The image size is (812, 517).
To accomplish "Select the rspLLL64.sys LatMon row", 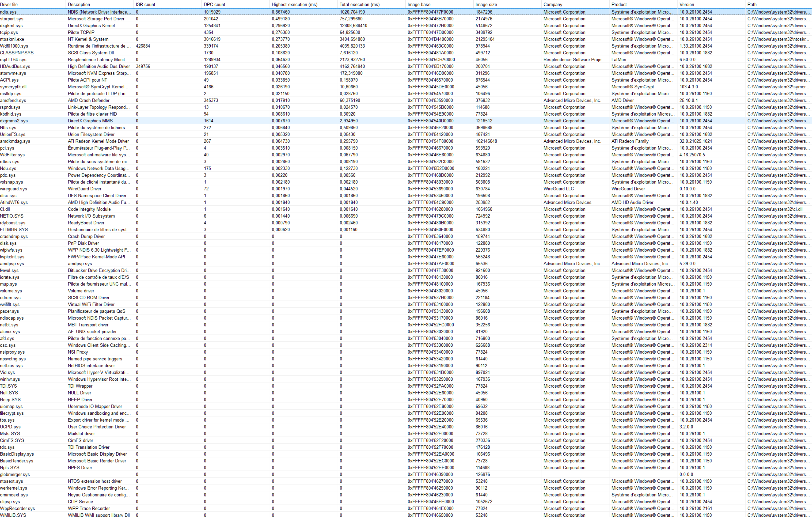I will pyautogui.click(x=13, y=60).
